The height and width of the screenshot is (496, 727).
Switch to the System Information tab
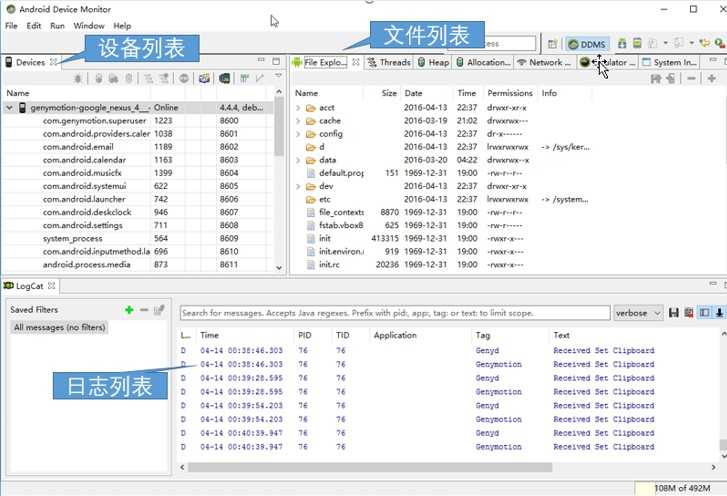coord(670,63)
